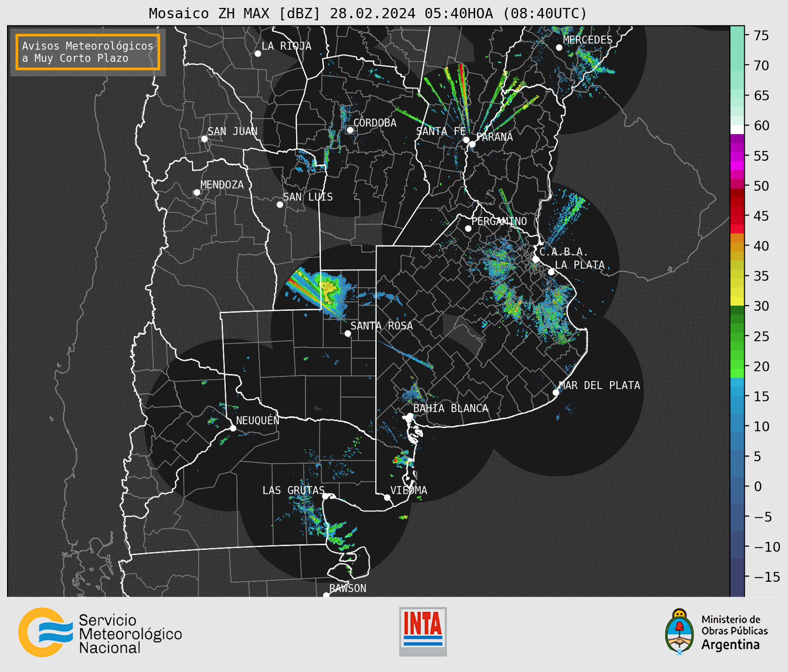Select the SANTA ROSA city marker

pos(348,333)
